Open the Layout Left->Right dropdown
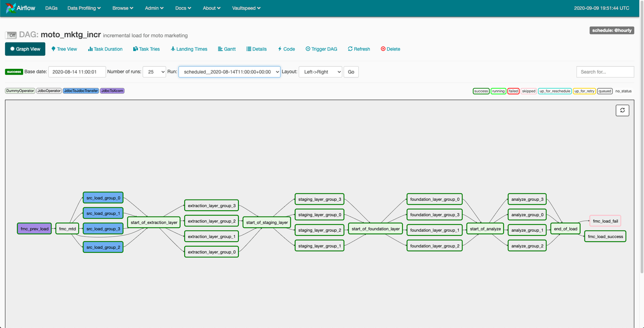Image resolution: width=644 pixels, height=328 pixels. coord(320,72)
